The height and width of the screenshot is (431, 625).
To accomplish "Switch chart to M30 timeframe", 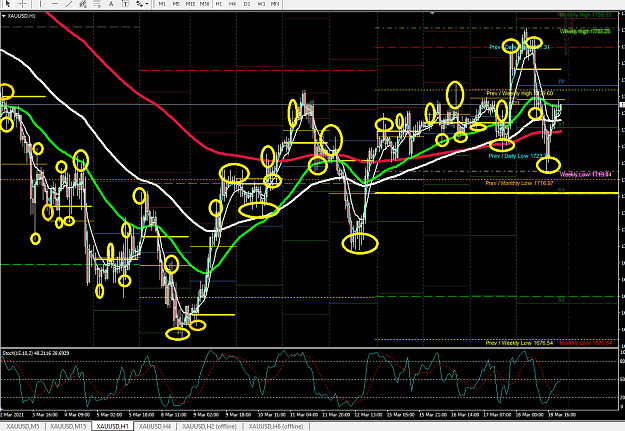I will (x=204, y=4).
